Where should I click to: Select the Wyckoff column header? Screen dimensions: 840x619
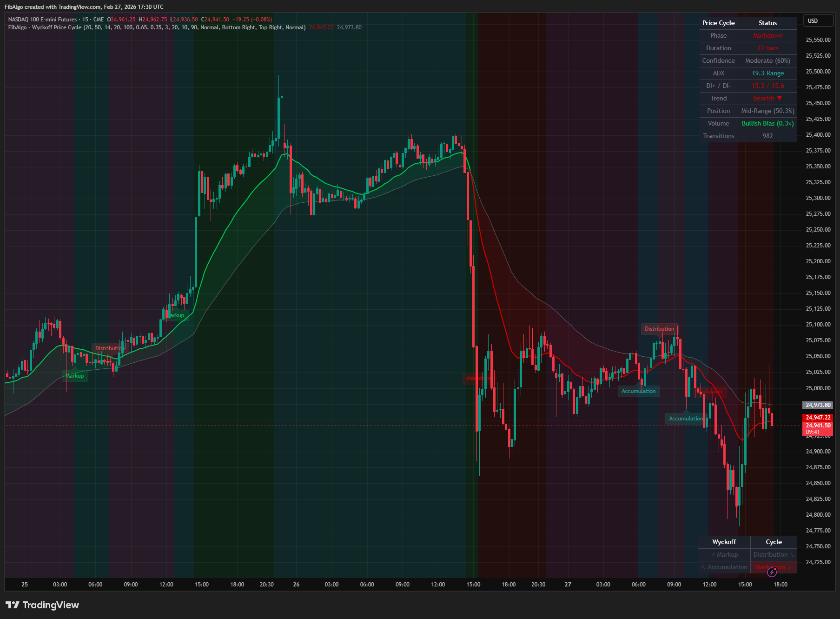724,542
